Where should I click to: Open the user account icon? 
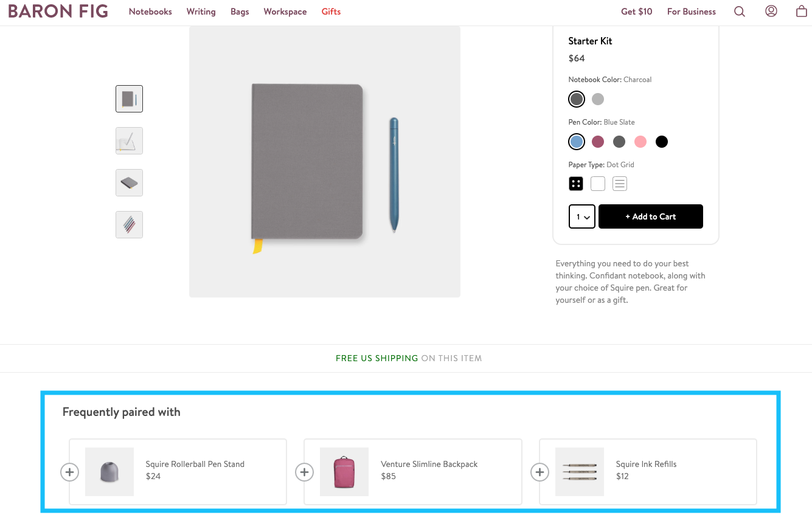tap(771, 11)
